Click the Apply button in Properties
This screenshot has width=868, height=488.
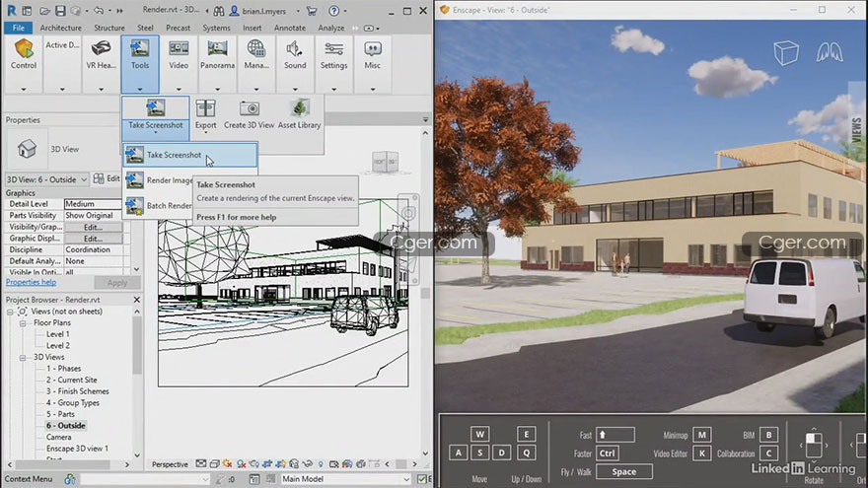click(116, 283)
